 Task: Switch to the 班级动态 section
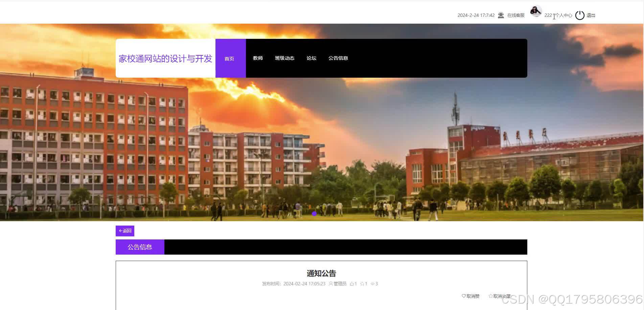click(x=284, y=58)
